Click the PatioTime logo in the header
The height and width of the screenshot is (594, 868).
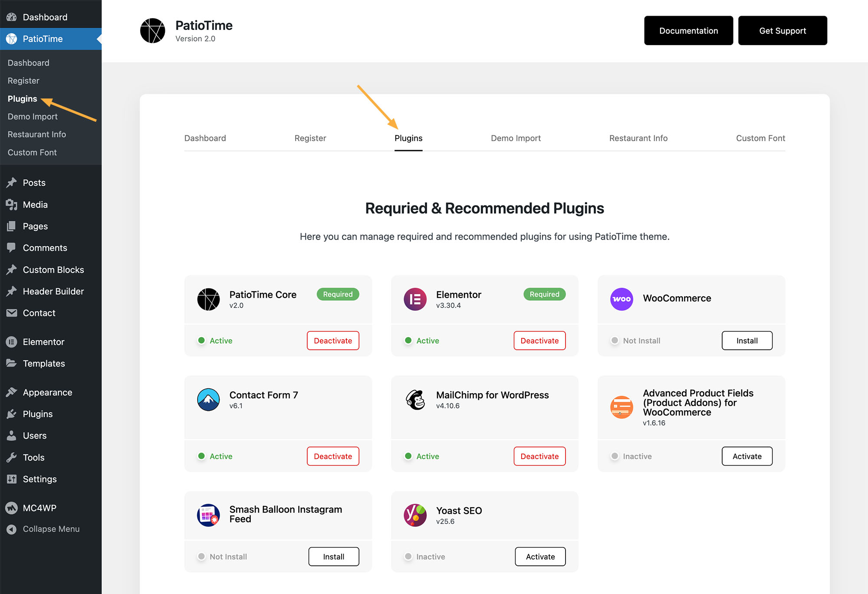pyautogui.click(x=152, y=31)
